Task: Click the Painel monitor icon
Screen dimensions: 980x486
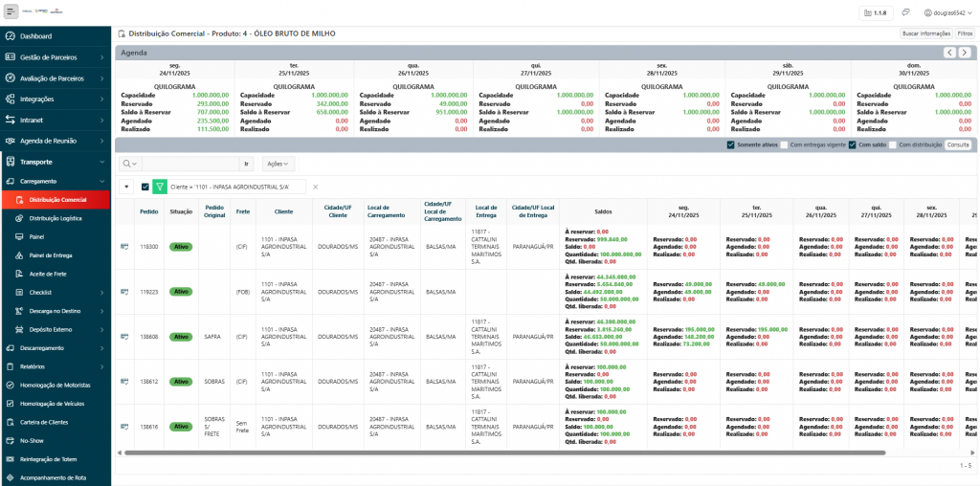Action: [19, 237]
